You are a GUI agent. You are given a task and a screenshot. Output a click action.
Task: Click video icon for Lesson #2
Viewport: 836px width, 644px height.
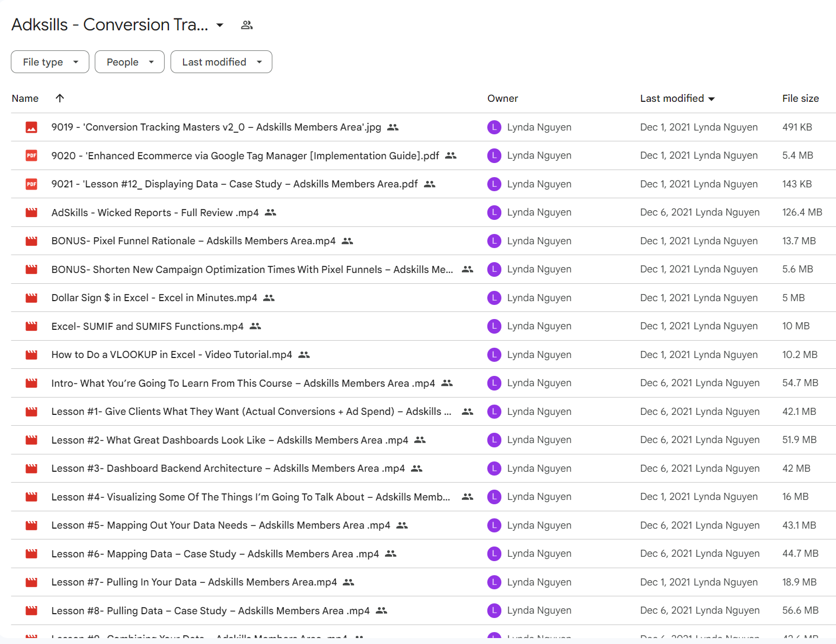31,440
